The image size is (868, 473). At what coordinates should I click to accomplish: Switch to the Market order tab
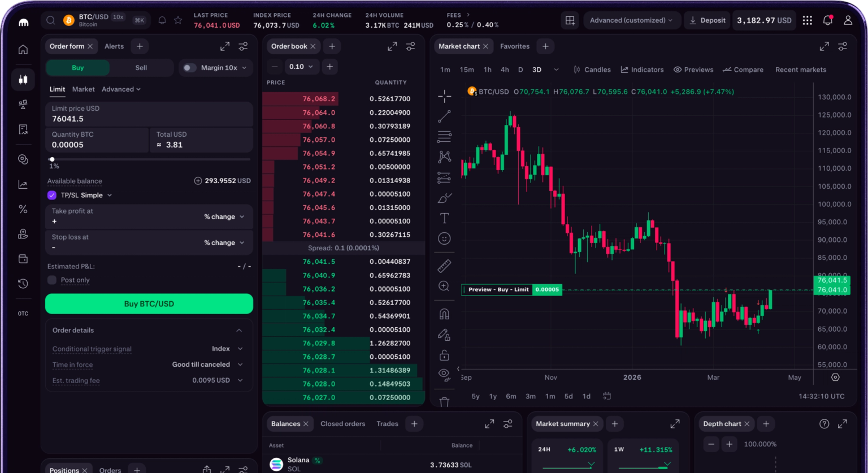[83, 89]
